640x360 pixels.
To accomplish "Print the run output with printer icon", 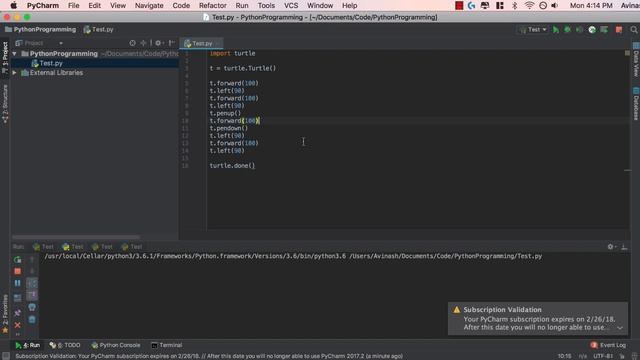I will (x=32, y=307).
